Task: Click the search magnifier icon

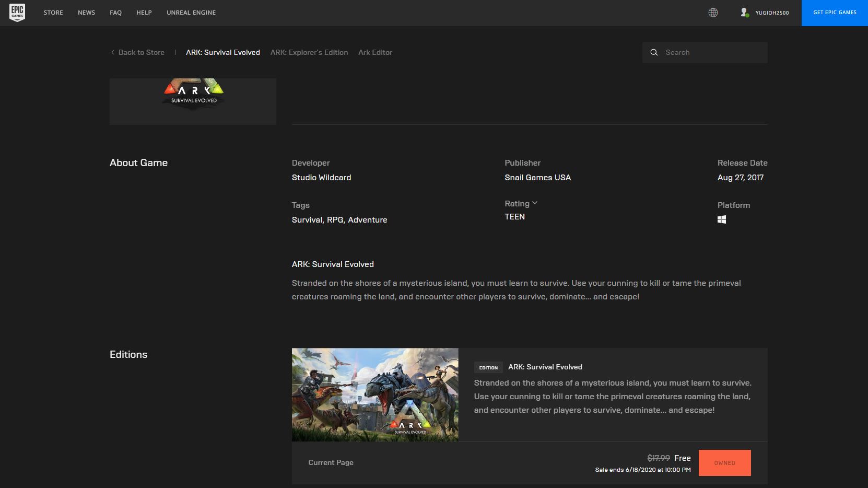Action: (654, 52)
